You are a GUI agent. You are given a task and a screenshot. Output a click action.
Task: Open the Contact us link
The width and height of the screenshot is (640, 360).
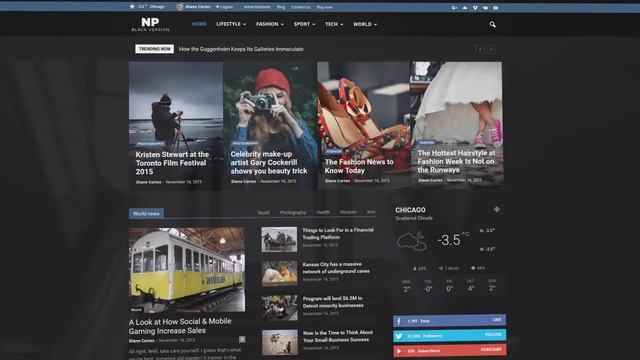(301, 7)
